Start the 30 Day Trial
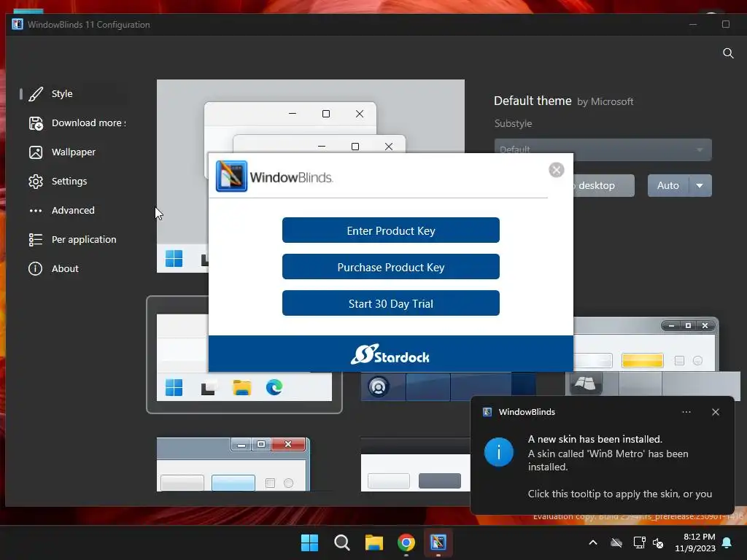Screen dimensions: 747x560 pos(391,303)
